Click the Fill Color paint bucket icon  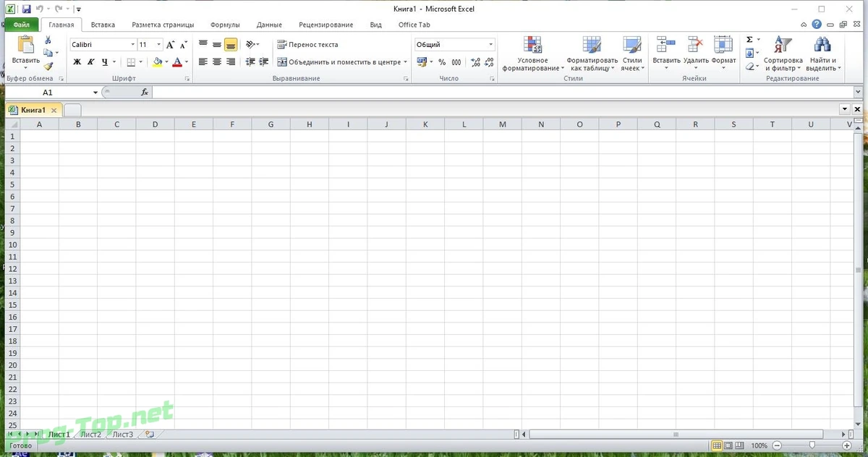click(x=158, y=62)
